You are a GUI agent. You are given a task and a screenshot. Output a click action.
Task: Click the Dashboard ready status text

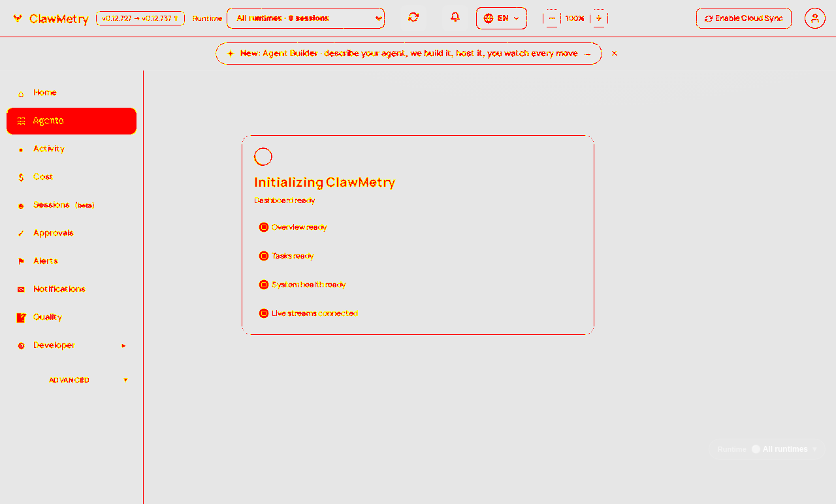[285, 200]
